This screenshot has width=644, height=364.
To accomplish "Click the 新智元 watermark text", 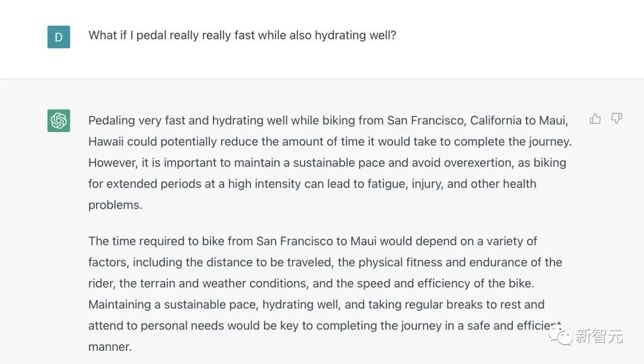I will coord(599,336).
